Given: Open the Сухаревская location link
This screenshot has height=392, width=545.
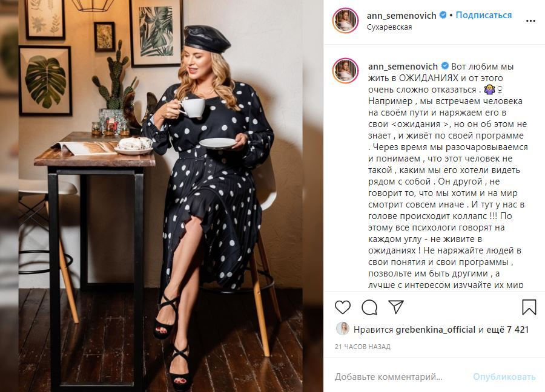Looking at the screenshot, I should [389, 27].
